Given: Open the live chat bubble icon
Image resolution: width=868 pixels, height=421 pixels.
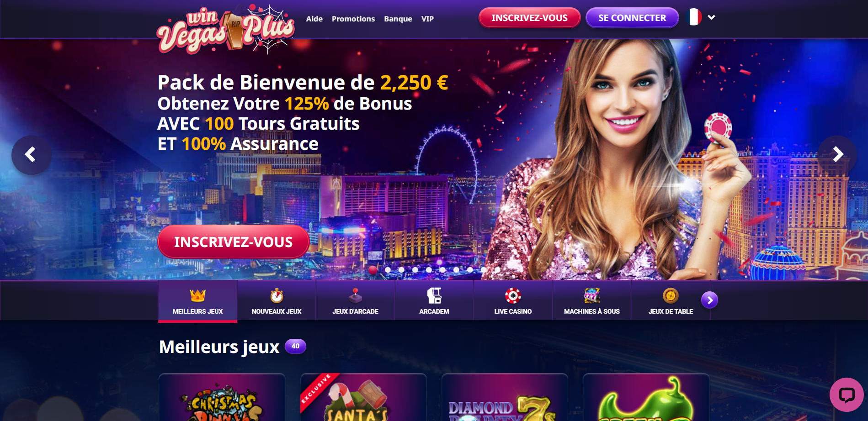Looking at the screenshot, I should coord(847,395).
